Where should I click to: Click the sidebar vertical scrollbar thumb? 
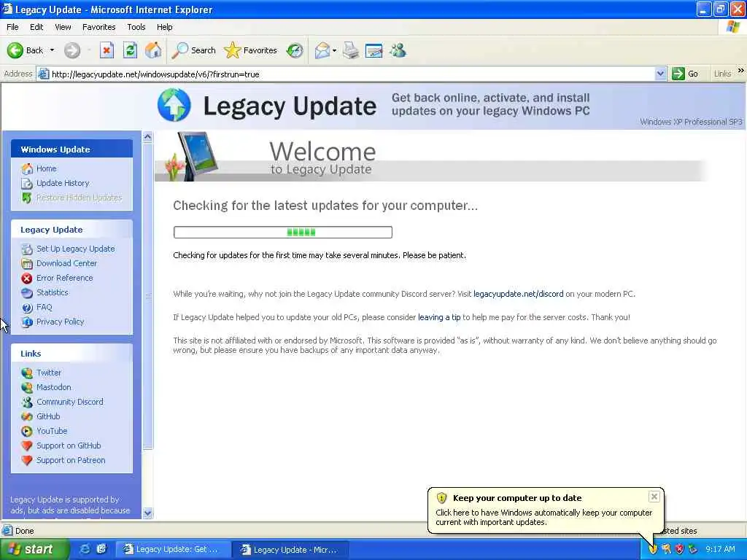(x=147, y=296)
